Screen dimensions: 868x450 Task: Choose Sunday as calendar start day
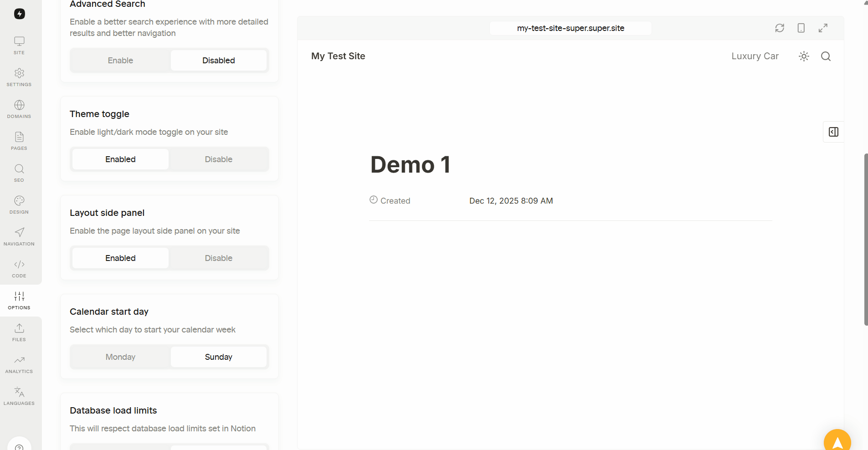coord(219,357)
